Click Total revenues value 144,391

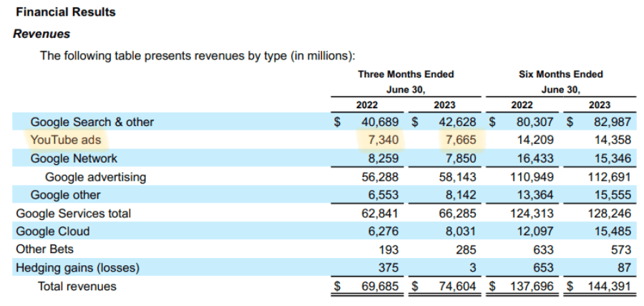point(610,286)
